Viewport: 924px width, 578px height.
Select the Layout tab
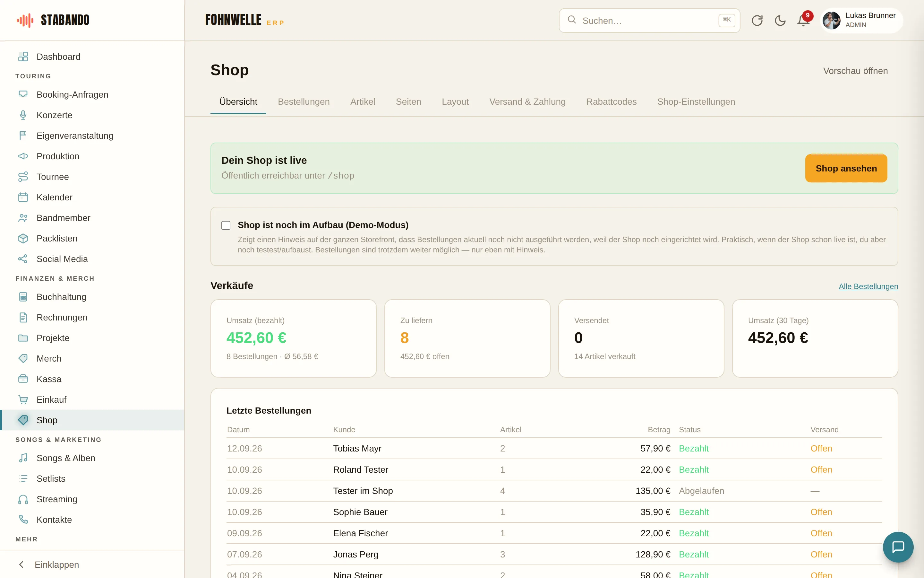tap(455, 102)
